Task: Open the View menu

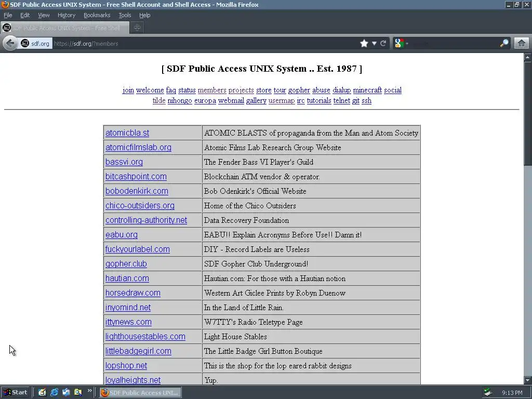Action: point(44,15)
